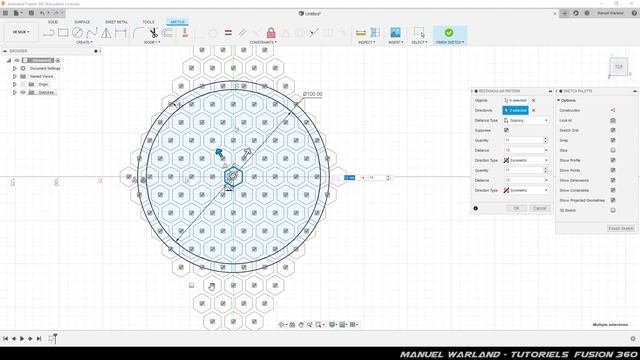
Task: Toggle the Sketch Grid checkbox
Action: pyautogui.click(x=613, y=130)
